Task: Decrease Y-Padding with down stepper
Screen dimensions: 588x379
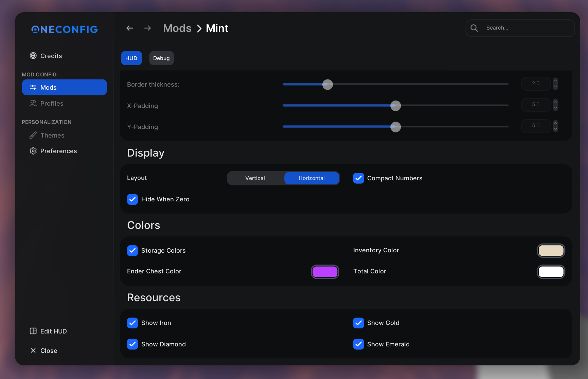Action: (555, 129)
